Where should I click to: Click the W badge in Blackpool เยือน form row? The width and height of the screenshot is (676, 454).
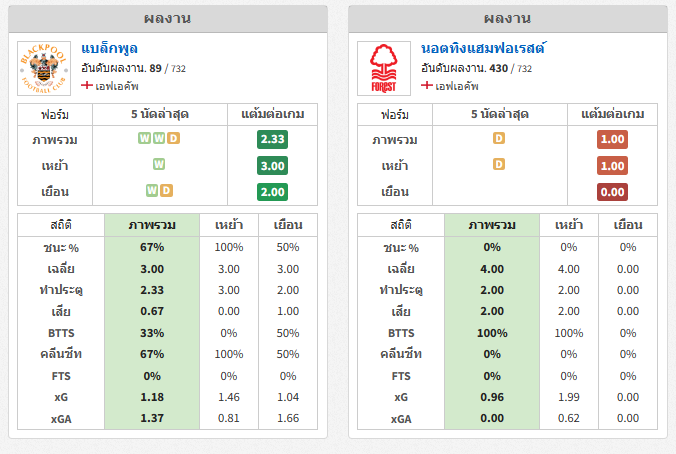(x=152, y=191)
